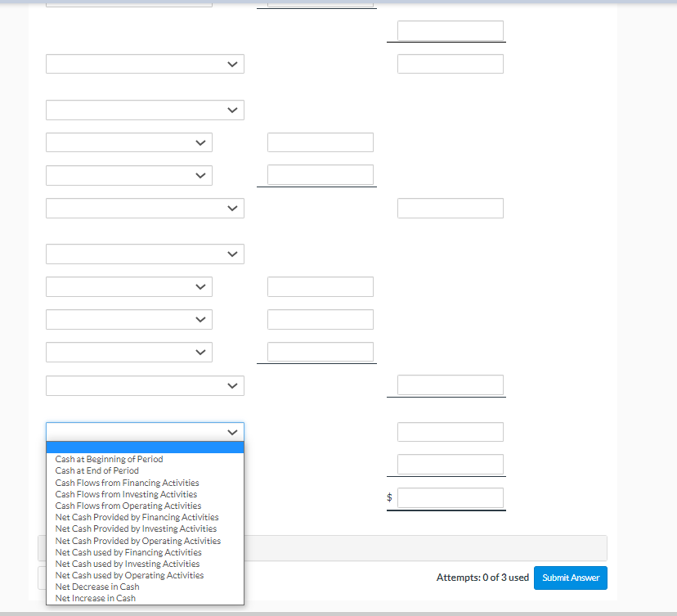The height and width of the screenshot is (616, 677).
Task: Pick 'Net Cash Provided by Financing Activities'
Action: click(145, 517)
